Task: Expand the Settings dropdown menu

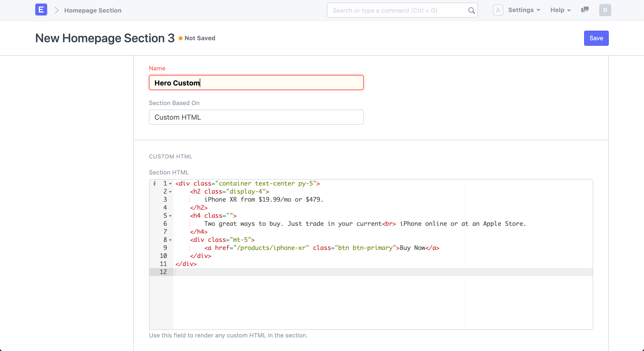Action: tap(522, 10)
